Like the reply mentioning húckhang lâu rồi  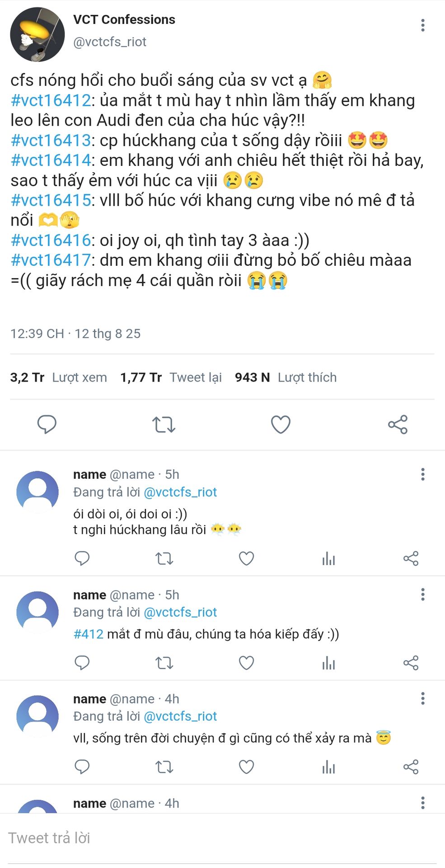(x=246, y=559)
